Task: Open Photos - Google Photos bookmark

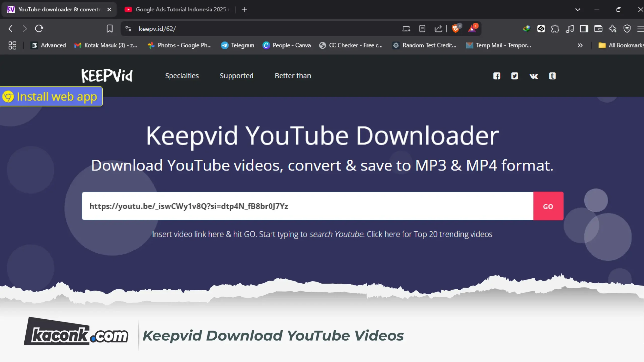Action: click(180, 46)
